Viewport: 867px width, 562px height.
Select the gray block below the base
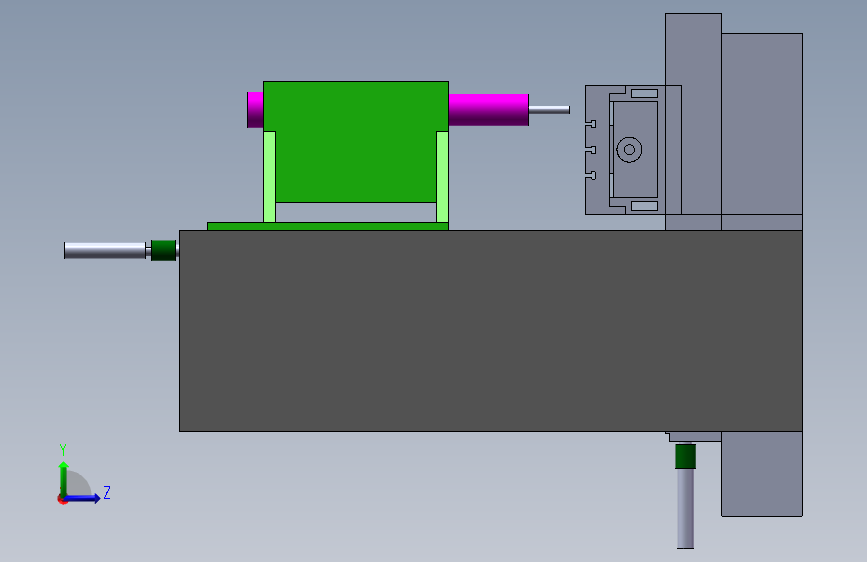[x=761, y=473]
